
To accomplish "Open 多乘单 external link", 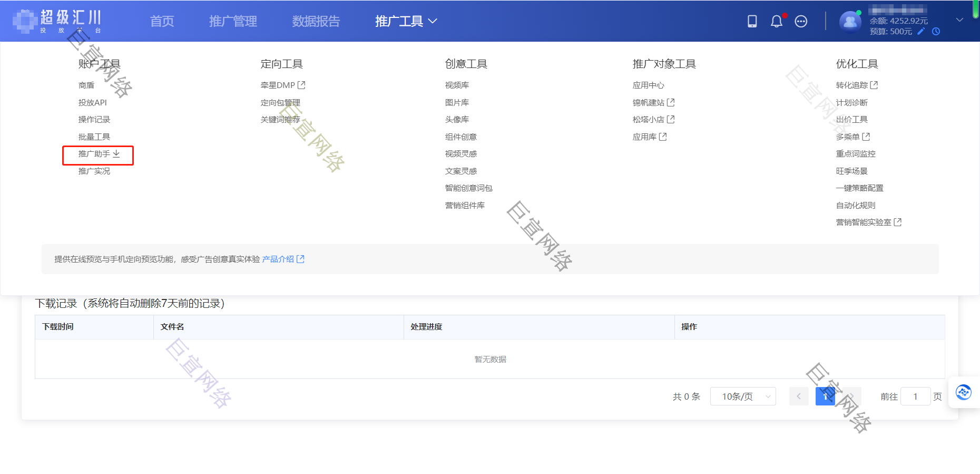I will pos(852,137).
